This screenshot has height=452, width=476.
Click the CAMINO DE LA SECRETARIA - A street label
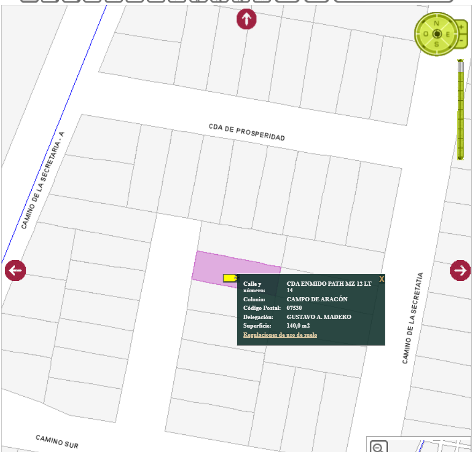(42, 180)
